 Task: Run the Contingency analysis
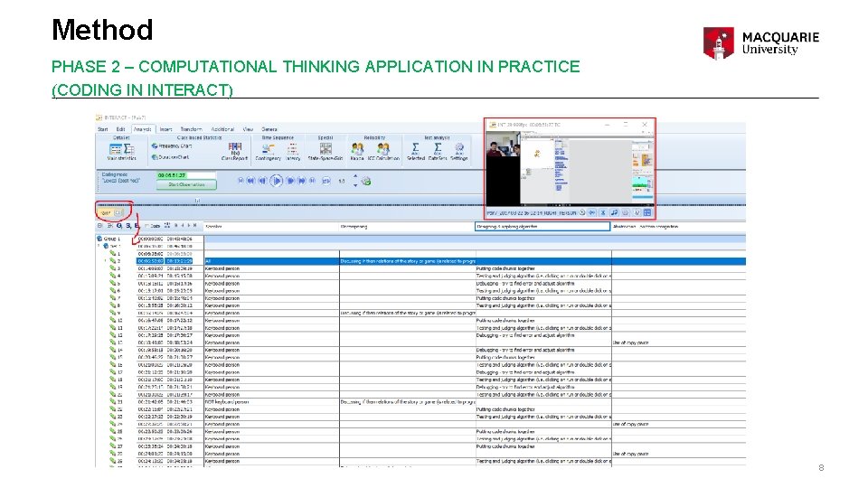point(268,152)
